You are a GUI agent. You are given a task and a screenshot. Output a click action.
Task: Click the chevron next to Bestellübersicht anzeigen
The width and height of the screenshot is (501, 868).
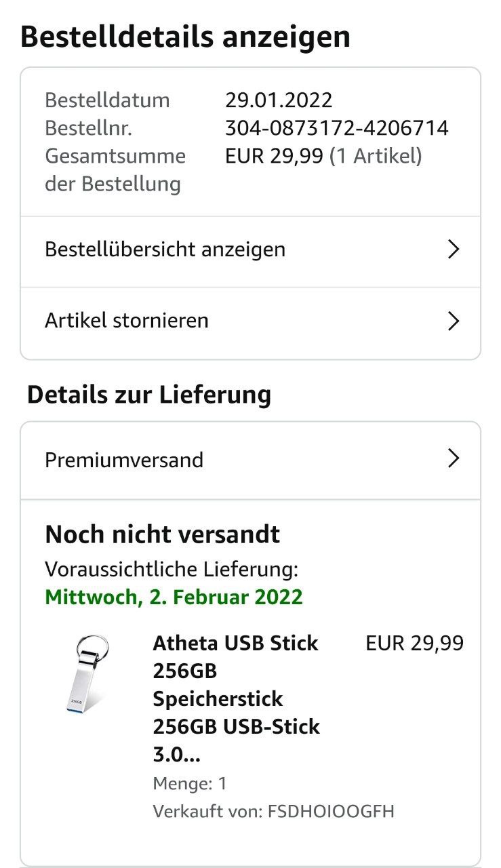pyautogui.click(x=454, y=250)
